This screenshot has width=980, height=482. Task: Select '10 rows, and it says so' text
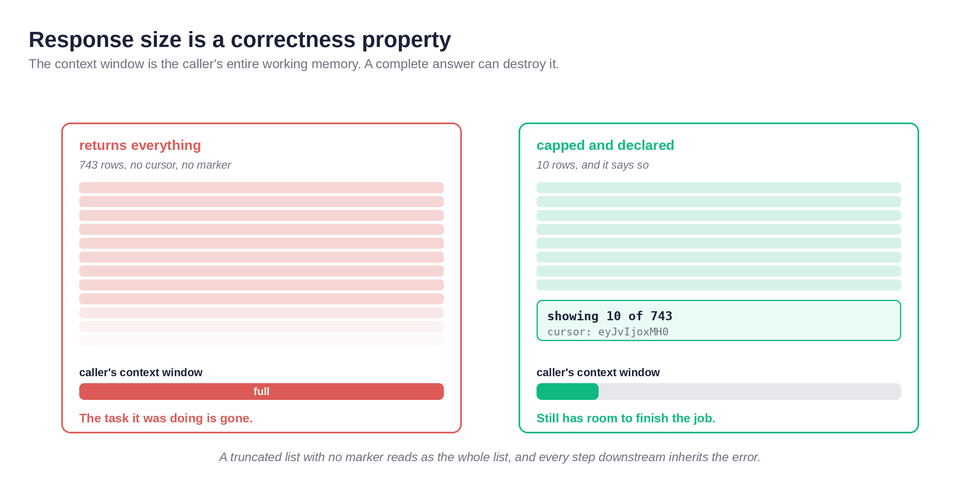592,165
